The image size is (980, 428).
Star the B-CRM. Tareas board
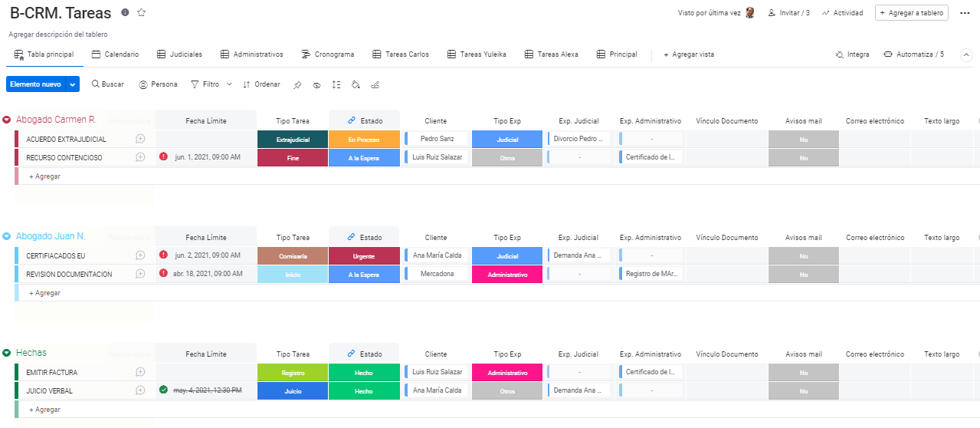(x=141, y=13)
